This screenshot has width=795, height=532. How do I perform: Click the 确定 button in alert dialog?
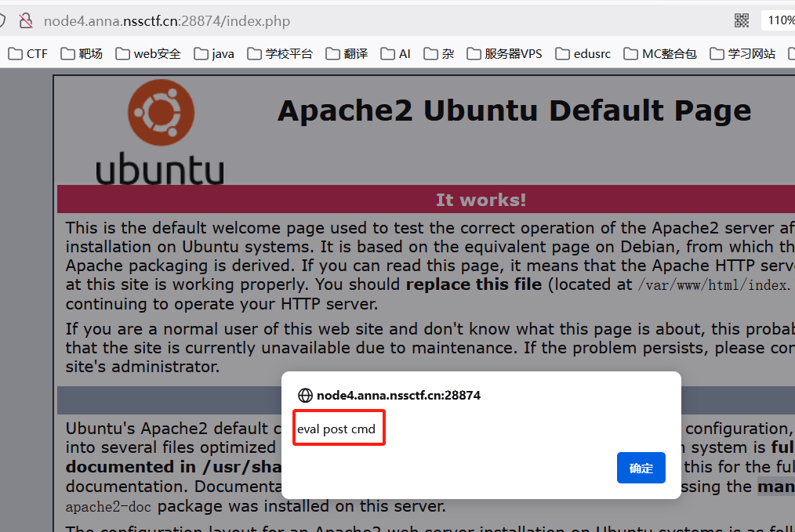(641, 468)
